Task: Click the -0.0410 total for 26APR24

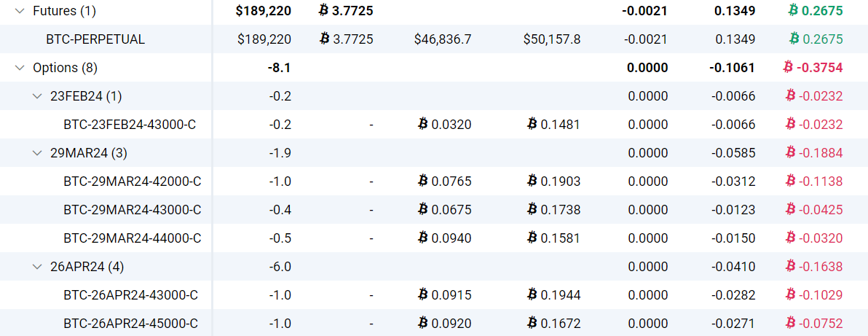Action: pyautogui.click(x=733, y=267)
